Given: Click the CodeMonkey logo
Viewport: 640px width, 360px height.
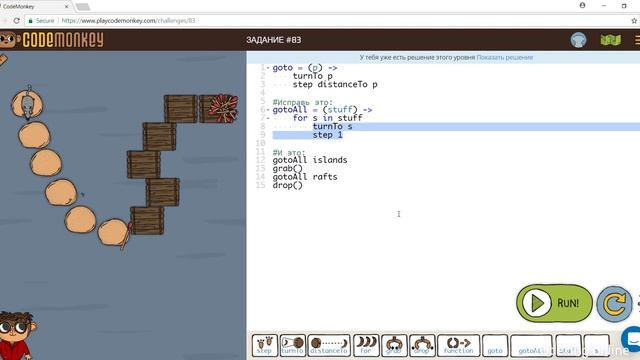Looking at the screenshot, I should [x=52, y=40].
